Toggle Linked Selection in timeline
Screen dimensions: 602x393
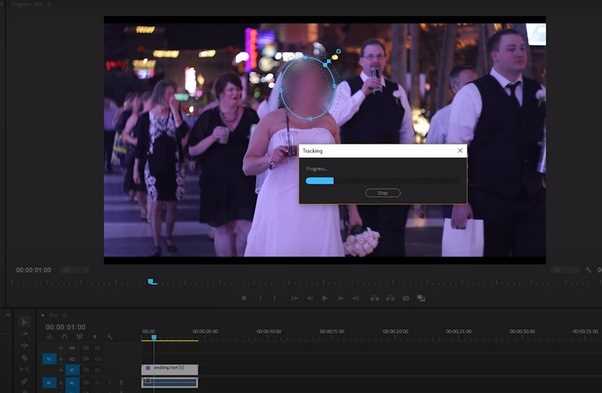tap(79, 337)
